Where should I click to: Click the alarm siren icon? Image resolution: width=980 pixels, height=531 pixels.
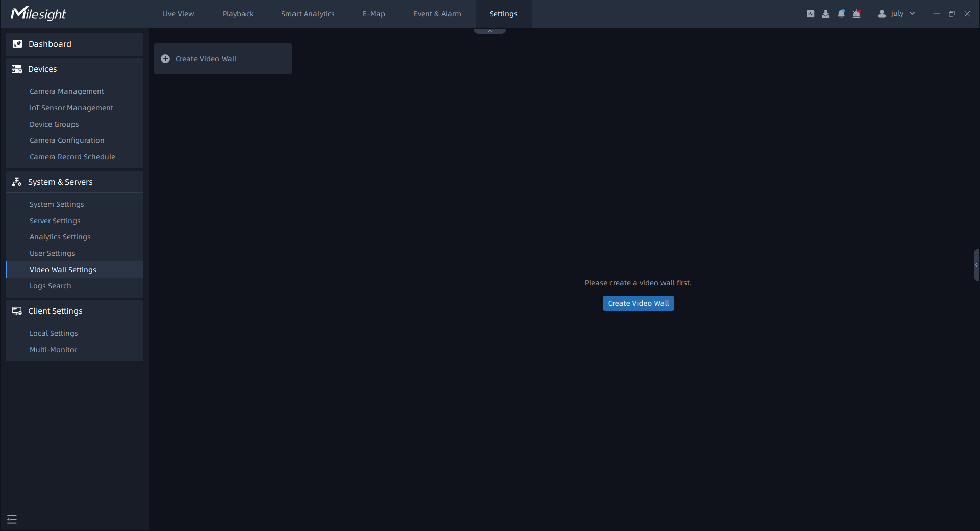856,14
